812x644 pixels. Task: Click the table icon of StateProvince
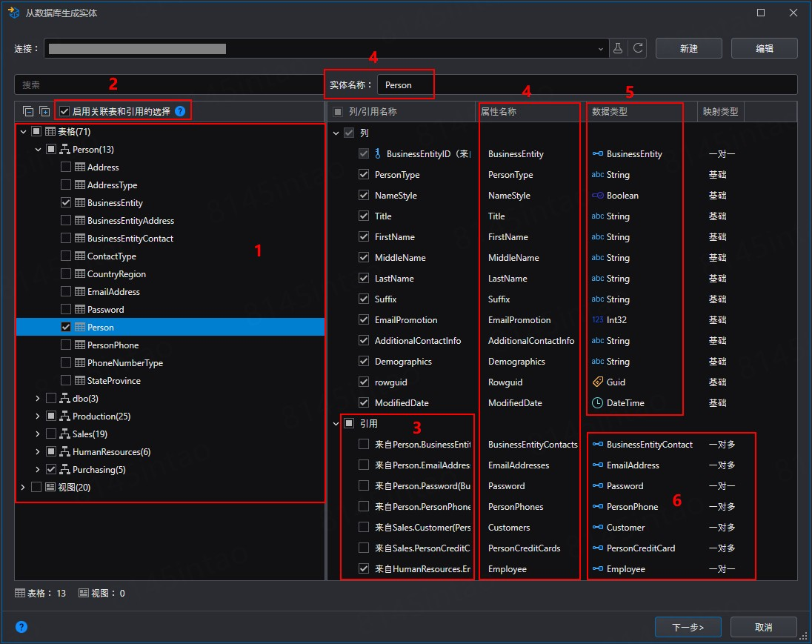click(x=80, y=380)
